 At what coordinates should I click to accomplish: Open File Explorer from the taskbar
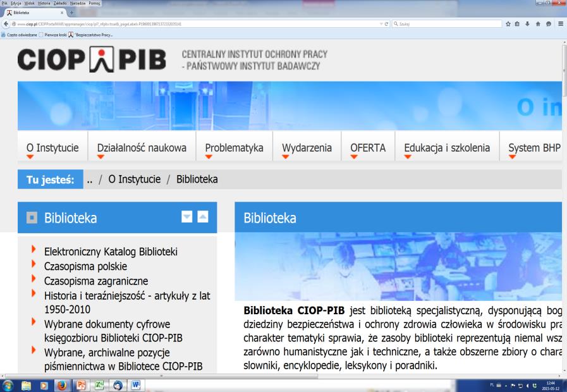pos(26,386)
